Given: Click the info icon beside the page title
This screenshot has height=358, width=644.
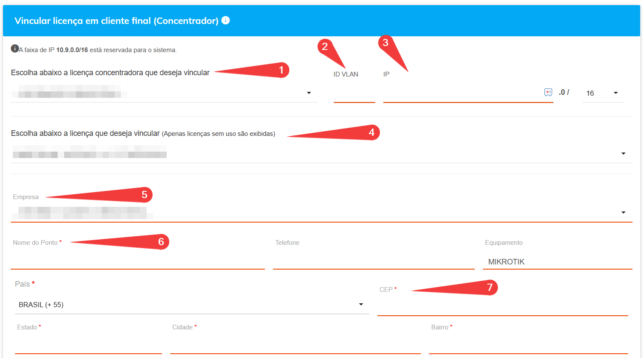Looking at the screenshot, I should pos(226,20).
